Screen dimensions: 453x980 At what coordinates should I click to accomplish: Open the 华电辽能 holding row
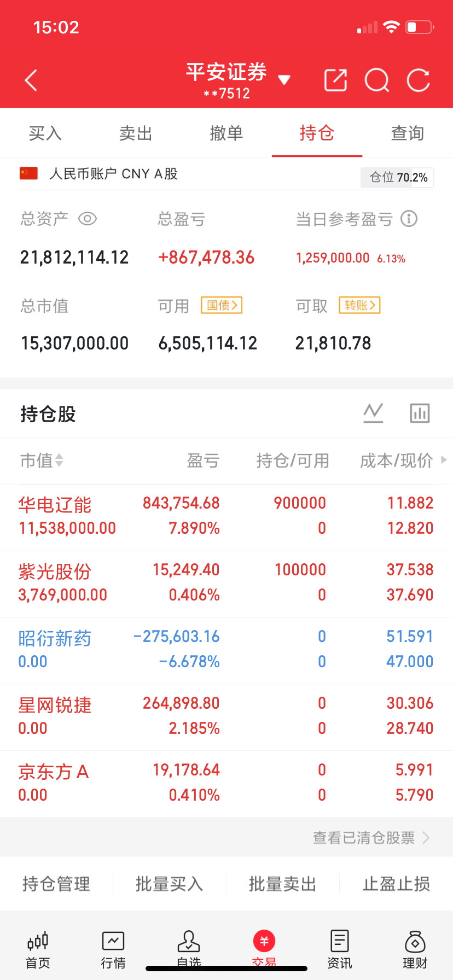click(226, 517)
